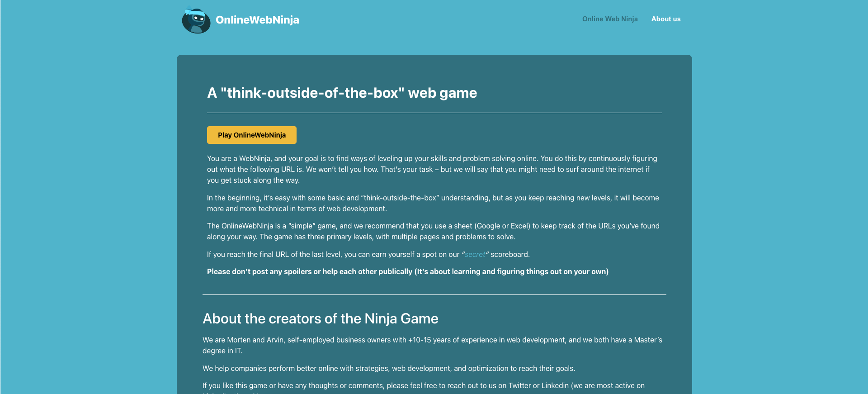
Task: Click the paragraph starting "You are a WebNinja"
Action: point(432,169)
